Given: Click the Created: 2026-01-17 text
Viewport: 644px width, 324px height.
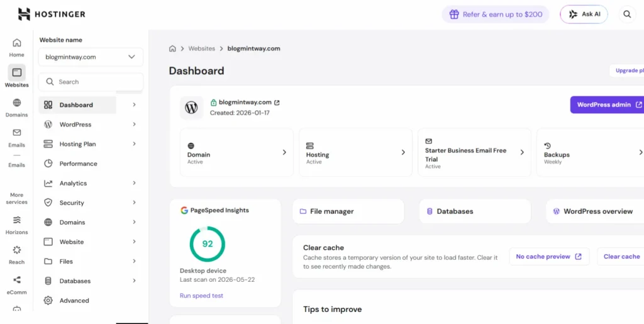Looking at the screenshot, I should point(240,113).
